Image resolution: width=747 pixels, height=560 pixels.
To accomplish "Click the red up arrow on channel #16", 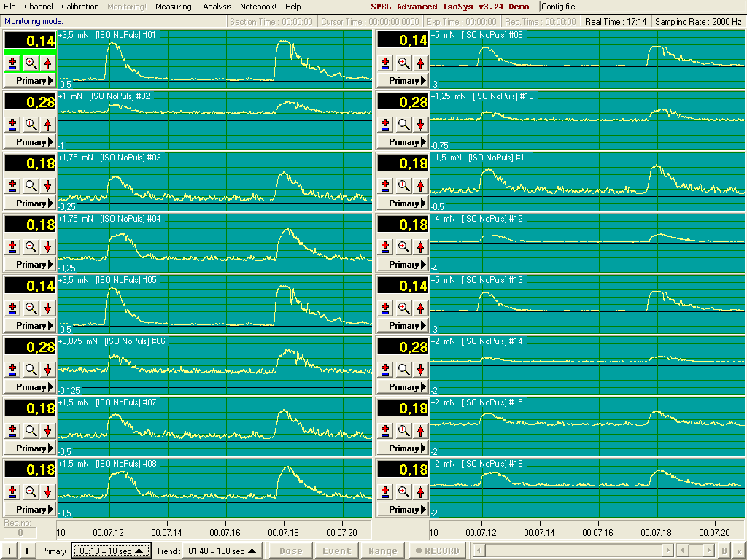I will (420, 492).
